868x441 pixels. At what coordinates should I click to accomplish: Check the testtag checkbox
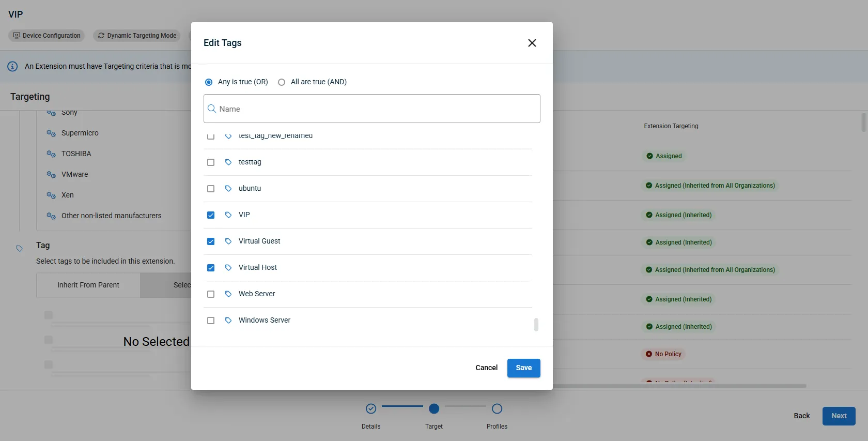pyautogui.click(x=211, y=162)
